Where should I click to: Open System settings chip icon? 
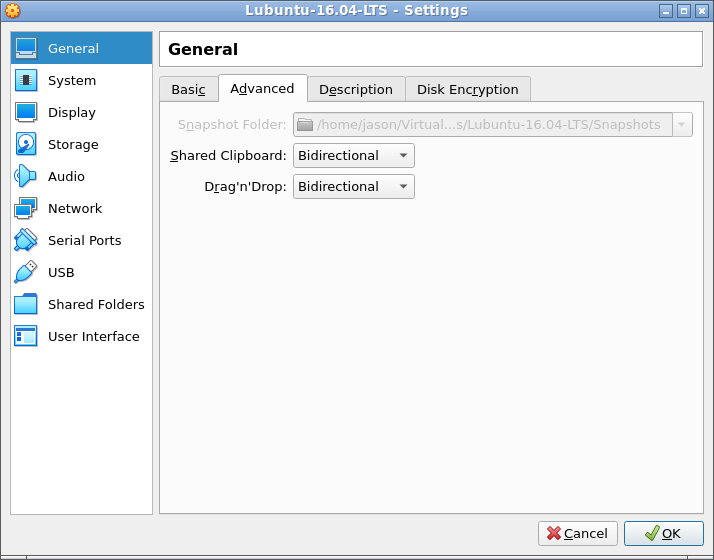(x=26, y=80)
